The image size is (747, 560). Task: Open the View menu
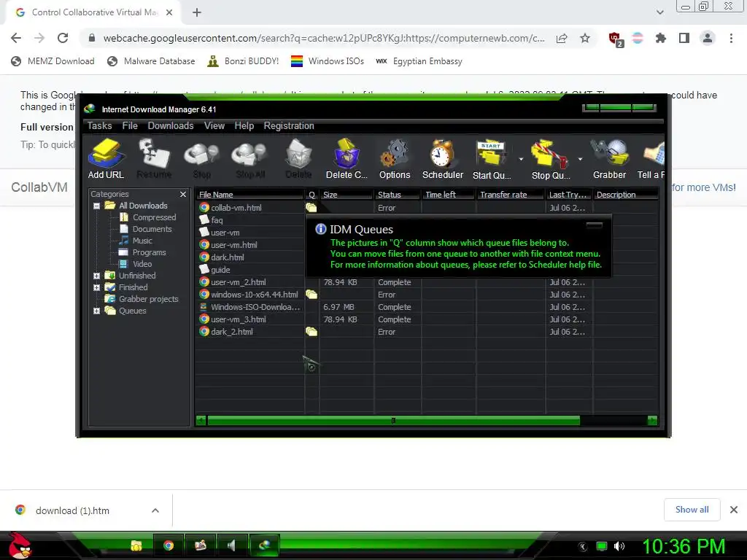pos(214,125)
